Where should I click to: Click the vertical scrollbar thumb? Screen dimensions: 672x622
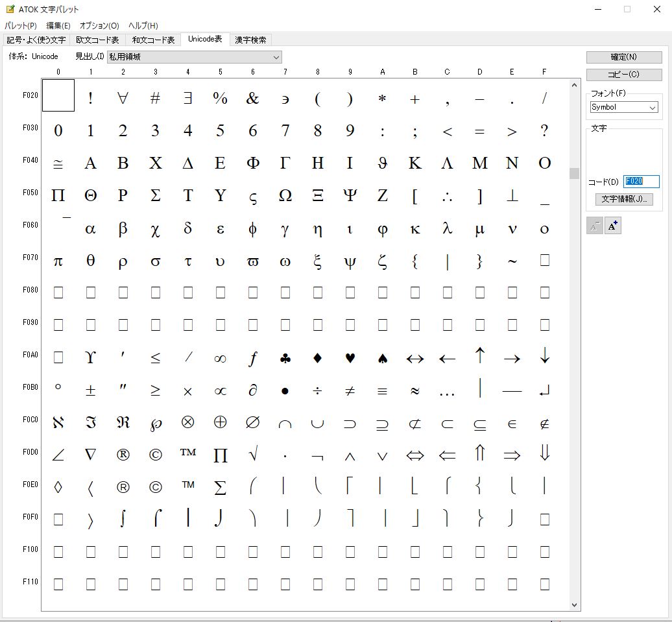[x=574, y=173]
